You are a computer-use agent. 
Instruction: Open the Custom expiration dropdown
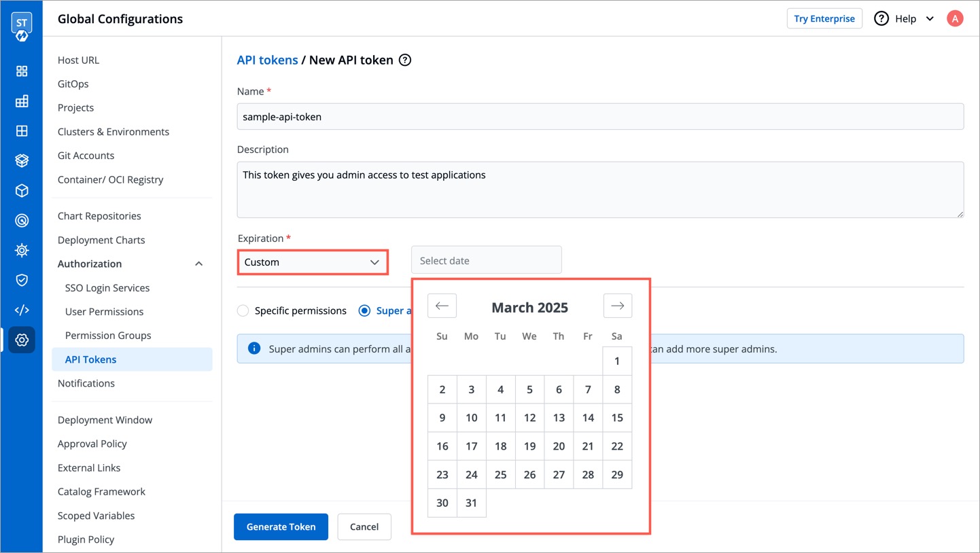[x=313, y=262]
